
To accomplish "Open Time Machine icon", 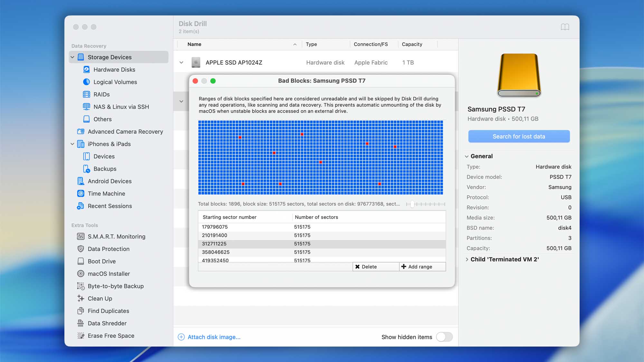I will pyautogui.click(x=81, y=193).
